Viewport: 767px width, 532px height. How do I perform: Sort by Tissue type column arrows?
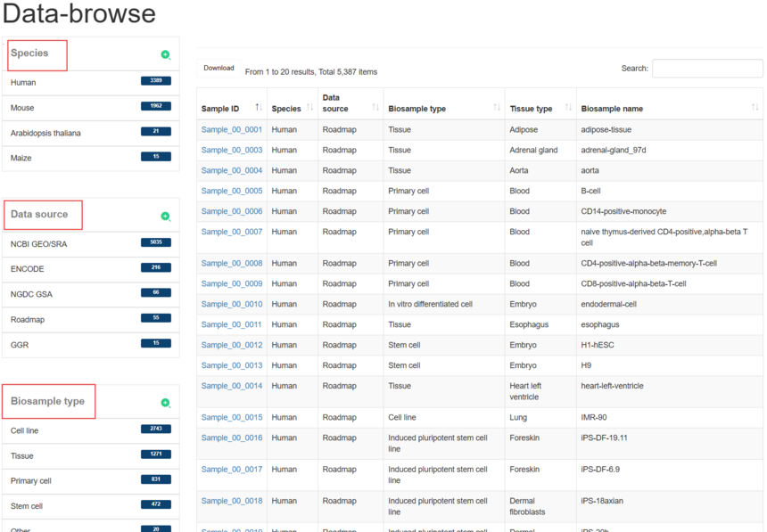point(568,108)
